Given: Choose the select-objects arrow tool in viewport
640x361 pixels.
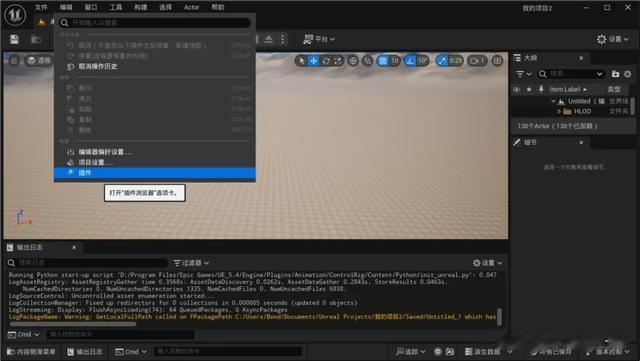Looking at the screenshot, I should click(x=301, y=61).
